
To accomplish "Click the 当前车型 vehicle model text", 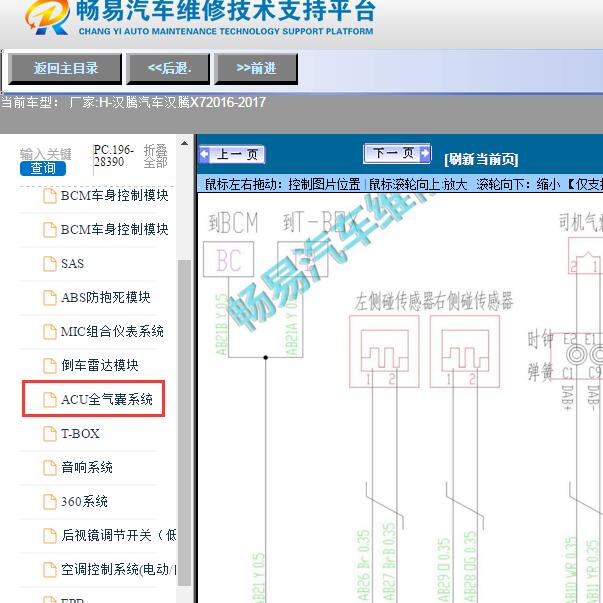I will (x=133, y=103).
